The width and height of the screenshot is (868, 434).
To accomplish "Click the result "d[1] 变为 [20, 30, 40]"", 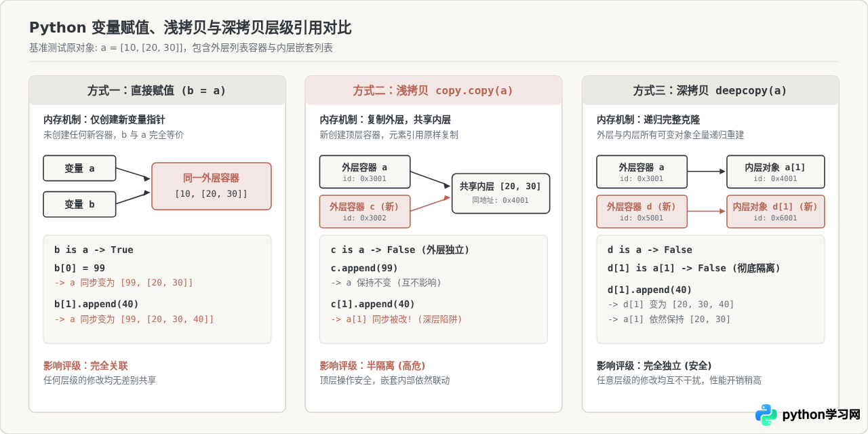I will (x=671, y=304).
